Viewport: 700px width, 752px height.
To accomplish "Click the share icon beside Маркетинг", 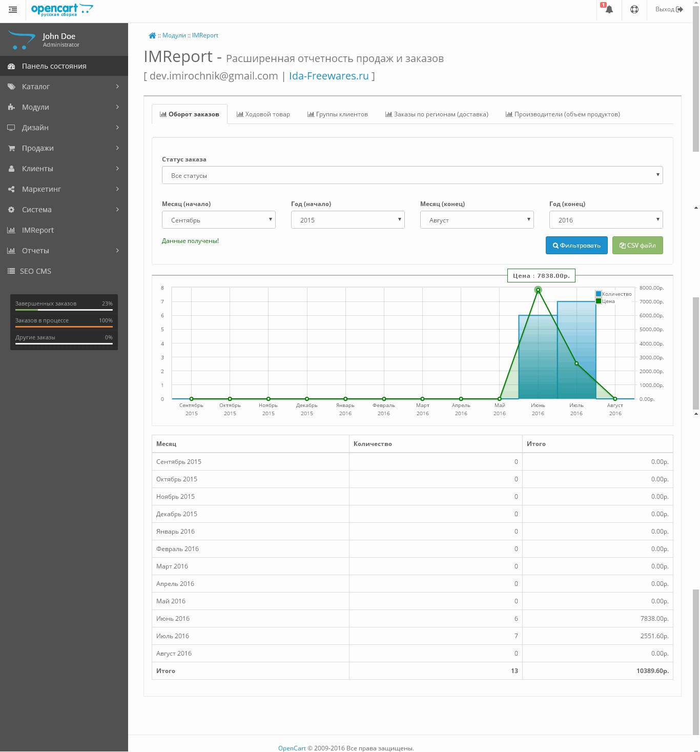I will [x=11, y=189].
